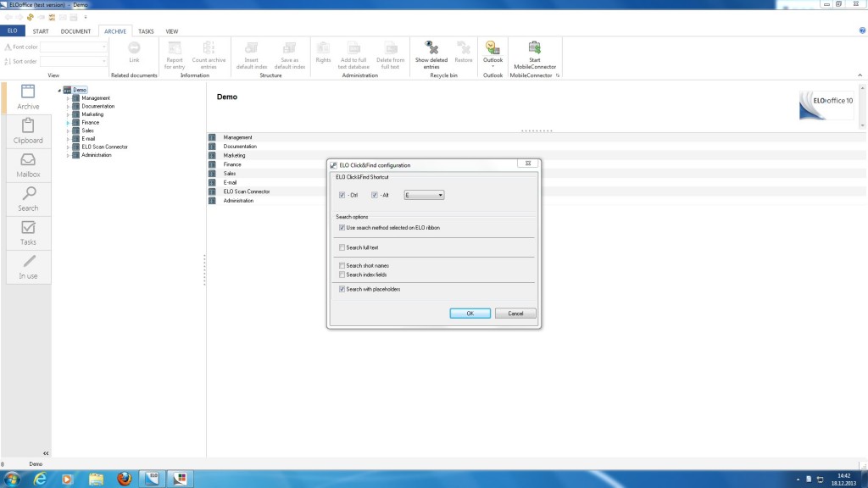
Task: Enable Search full text checkbox
Action: click(x=342, y=247)
